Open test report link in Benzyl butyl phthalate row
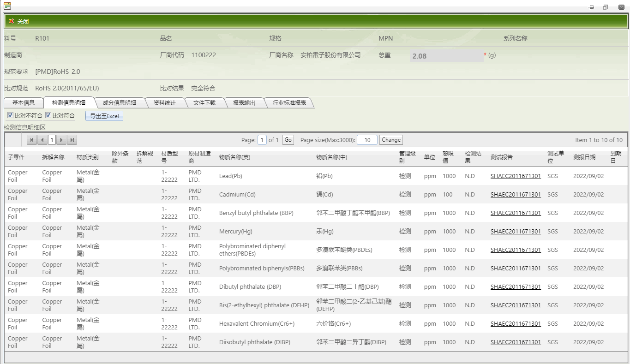 [x=516, y=213]
